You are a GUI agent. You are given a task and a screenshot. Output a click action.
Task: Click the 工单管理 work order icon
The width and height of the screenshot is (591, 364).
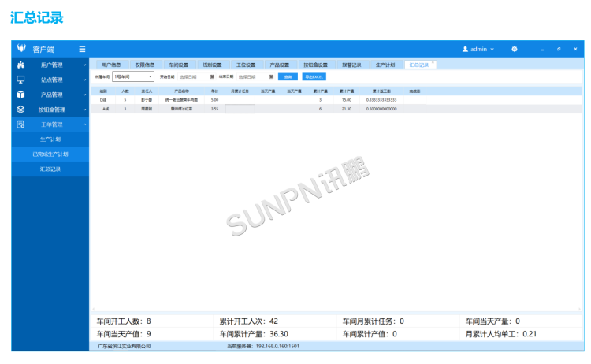click(x=20, y=124)
